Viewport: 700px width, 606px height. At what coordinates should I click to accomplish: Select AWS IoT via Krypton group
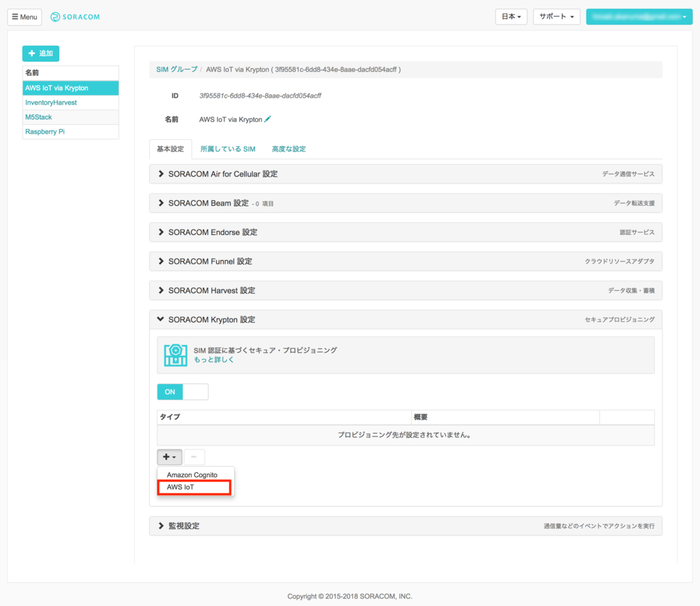tap(70, 88)
